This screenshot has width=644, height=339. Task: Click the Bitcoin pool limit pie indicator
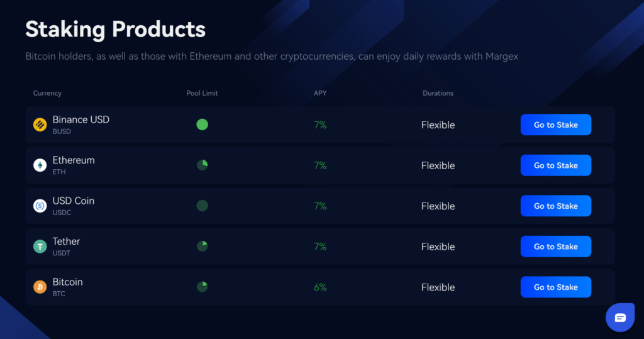point(202,286)
